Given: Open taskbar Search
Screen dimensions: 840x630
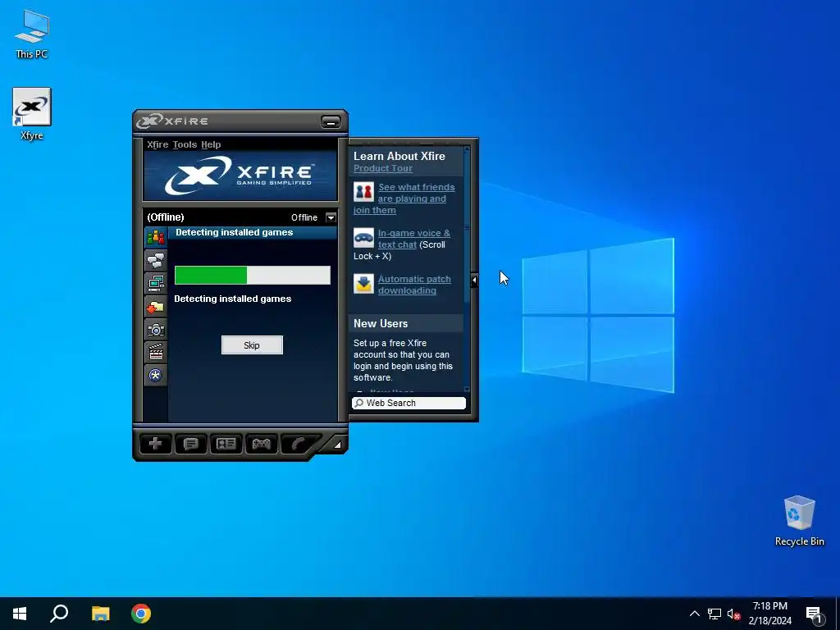Looking at the screenshot, I should [59, 614].
